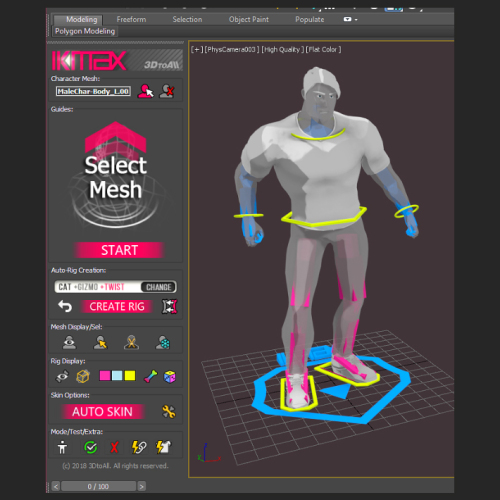Click select mesh cursor icon in Mesh Display
The width and height of the screenshot is (500, 500).
click(x=100, y=342)
